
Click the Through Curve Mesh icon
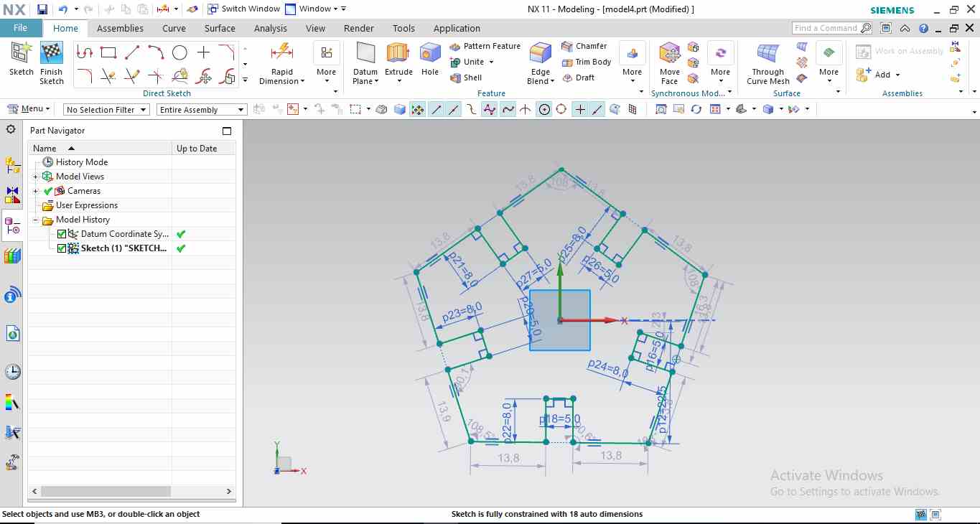[x=768, y=53]
